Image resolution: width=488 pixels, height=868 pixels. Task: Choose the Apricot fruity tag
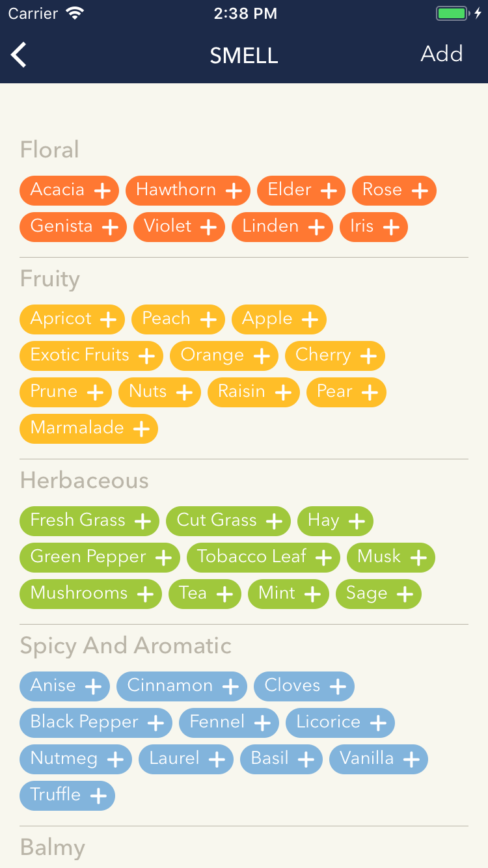click(x=72, y=319)
